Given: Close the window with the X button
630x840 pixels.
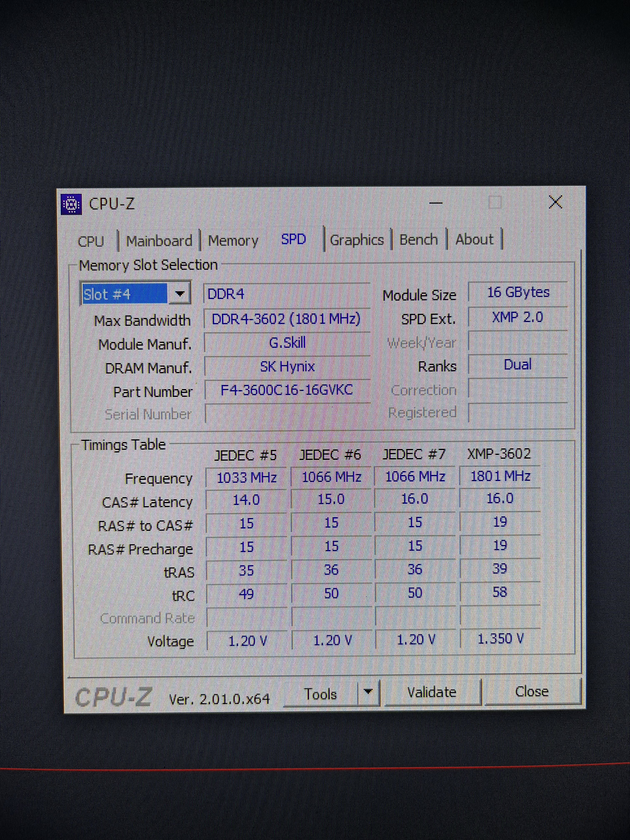Looking at the screenshot, I should (556, 202).
